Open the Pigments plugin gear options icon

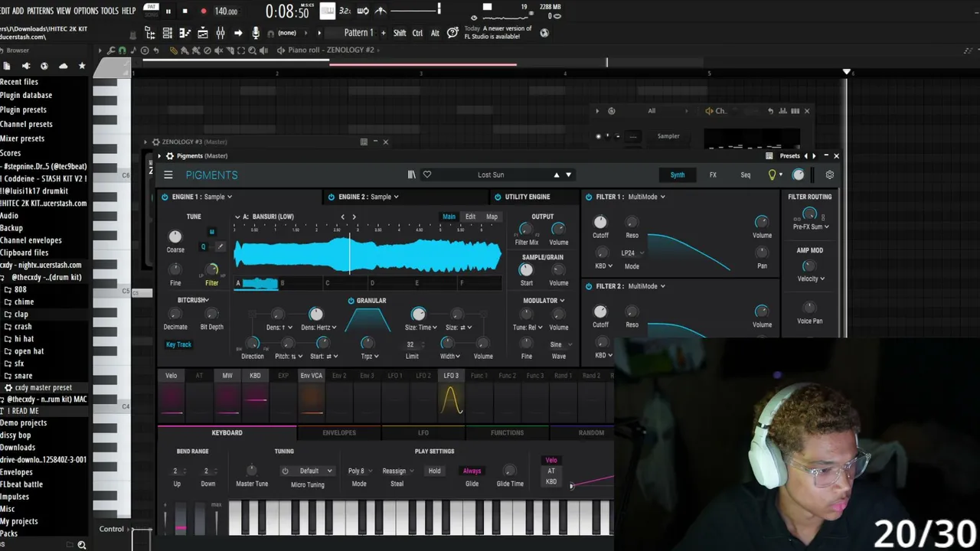click(x=169, y=156)
